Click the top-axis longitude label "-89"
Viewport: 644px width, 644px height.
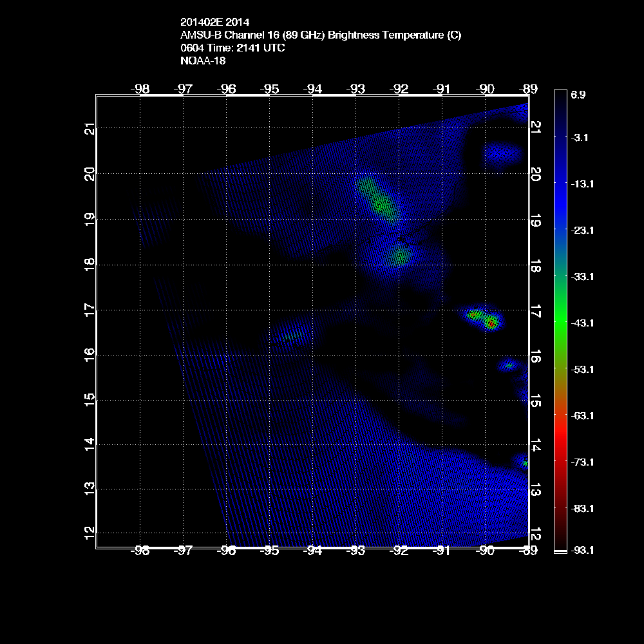click(528, 89)
